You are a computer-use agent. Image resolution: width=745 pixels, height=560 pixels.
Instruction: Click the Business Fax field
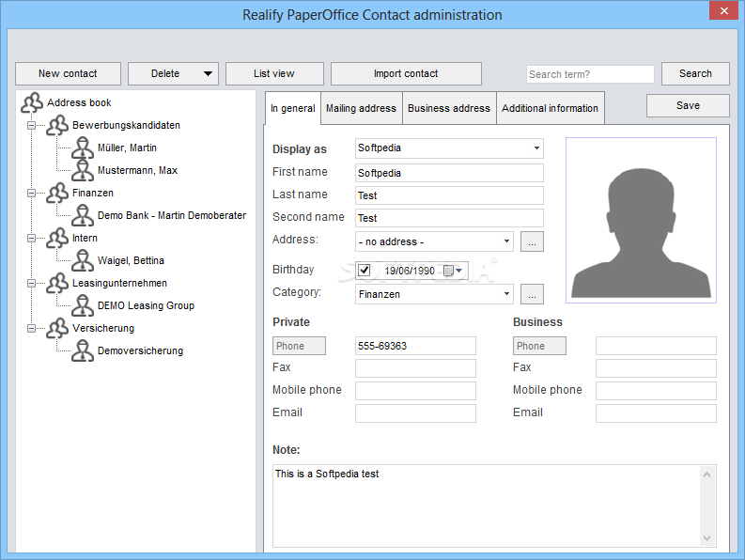656,368
